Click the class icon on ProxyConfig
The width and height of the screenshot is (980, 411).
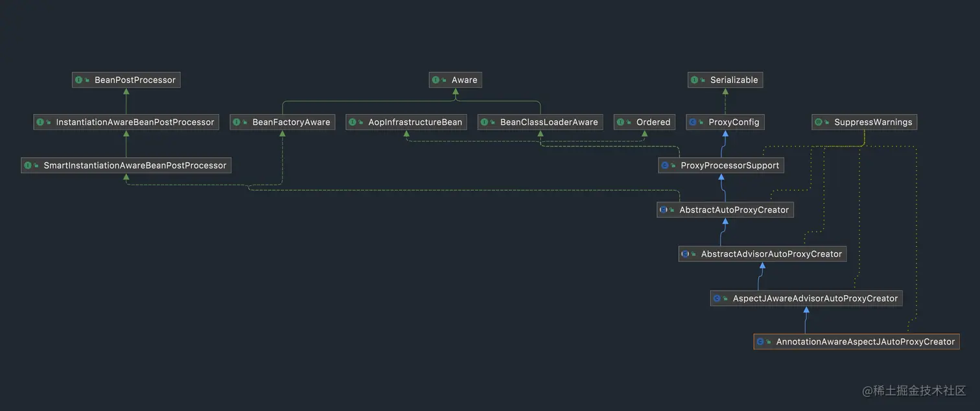pyautogui.click(x=693, y=122)
